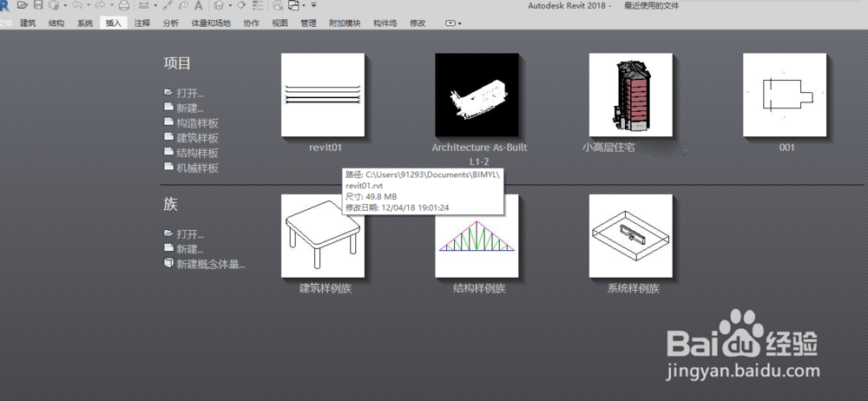Click the 结构样板 template link
This screenshot has width=868, height=401.
(x=198, y=153)
